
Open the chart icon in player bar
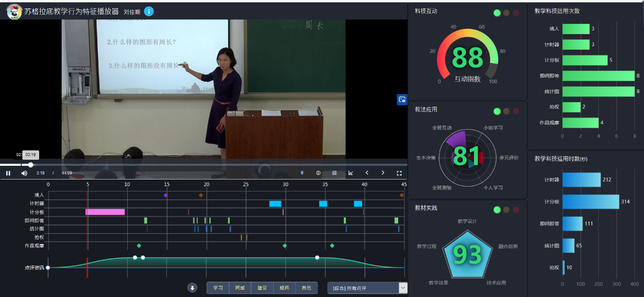pyautogui.click(x=350, y=173)
